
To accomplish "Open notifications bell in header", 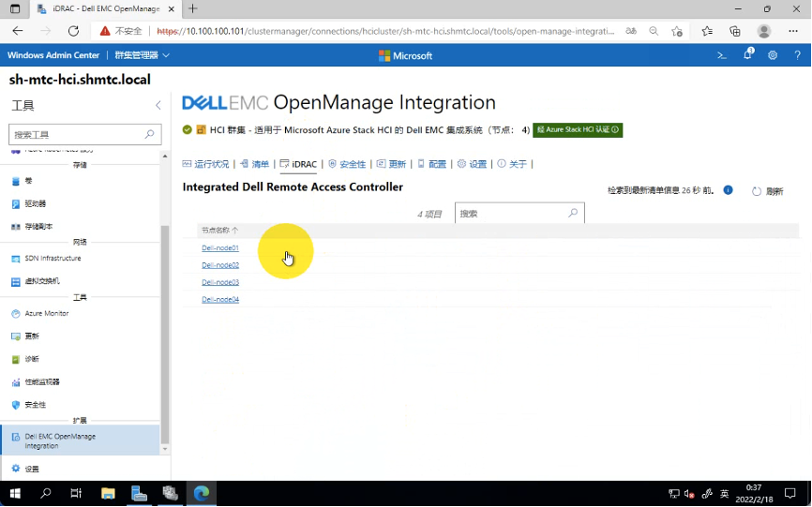I will point(747,55).
